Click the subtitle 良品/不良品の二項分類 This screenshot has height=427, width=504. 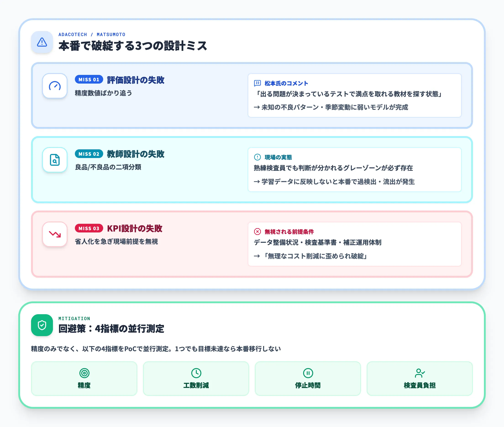tap(108, 167)
